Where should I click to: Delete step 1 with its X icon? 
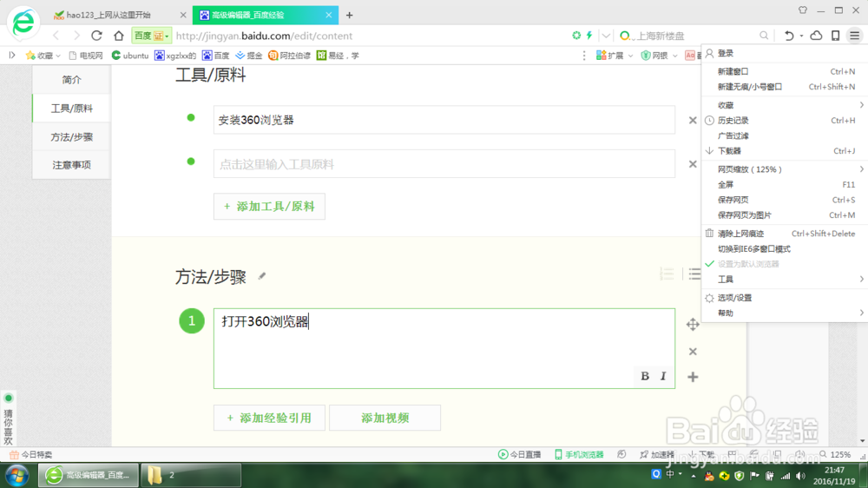pos(693,352)
